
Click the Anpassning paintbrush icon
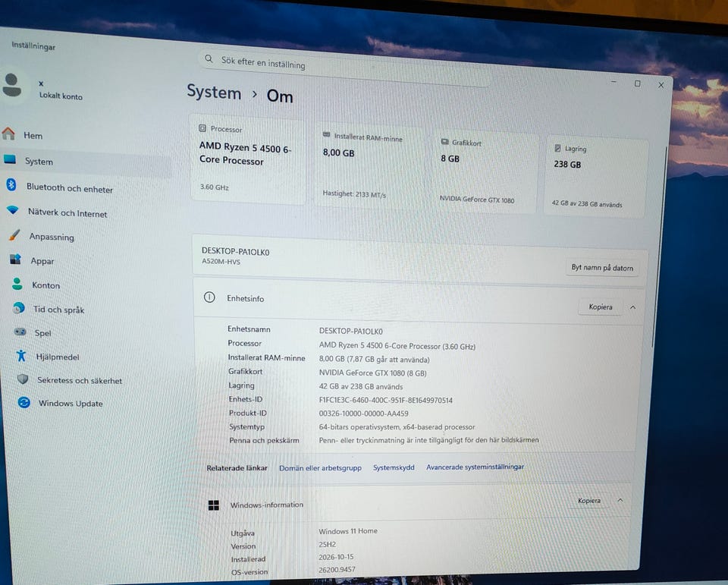pyautogui.click(x=14, y=235)
